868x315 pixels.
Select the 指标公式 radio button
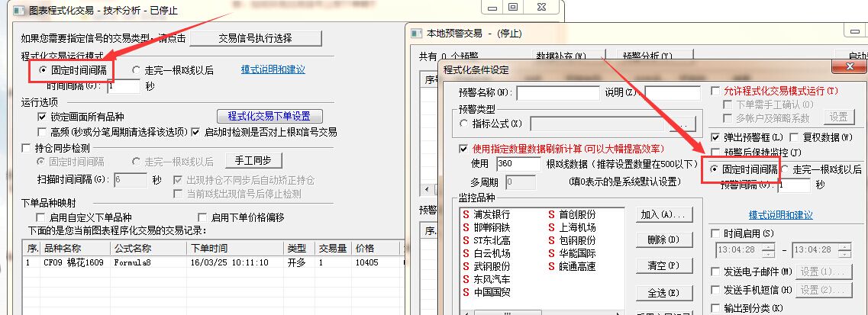tap(464, 123)
